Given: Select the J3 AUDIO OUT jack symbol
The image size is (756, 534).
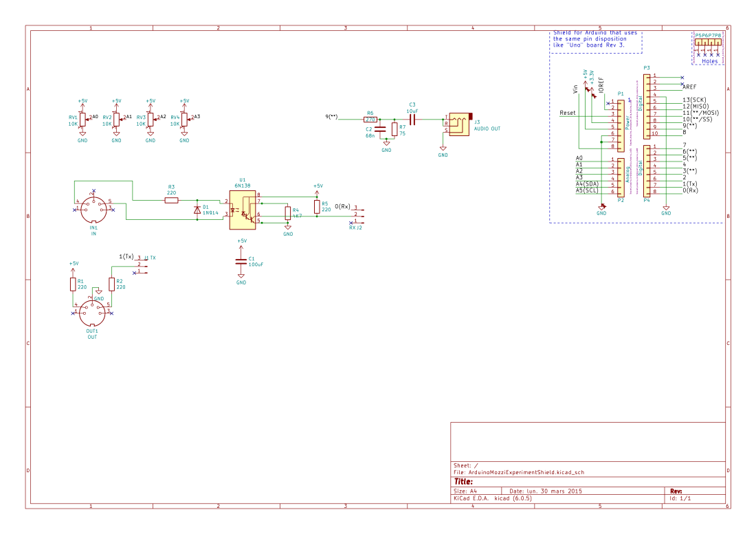Looking at the screenshot, I should [x=459, y=124].
